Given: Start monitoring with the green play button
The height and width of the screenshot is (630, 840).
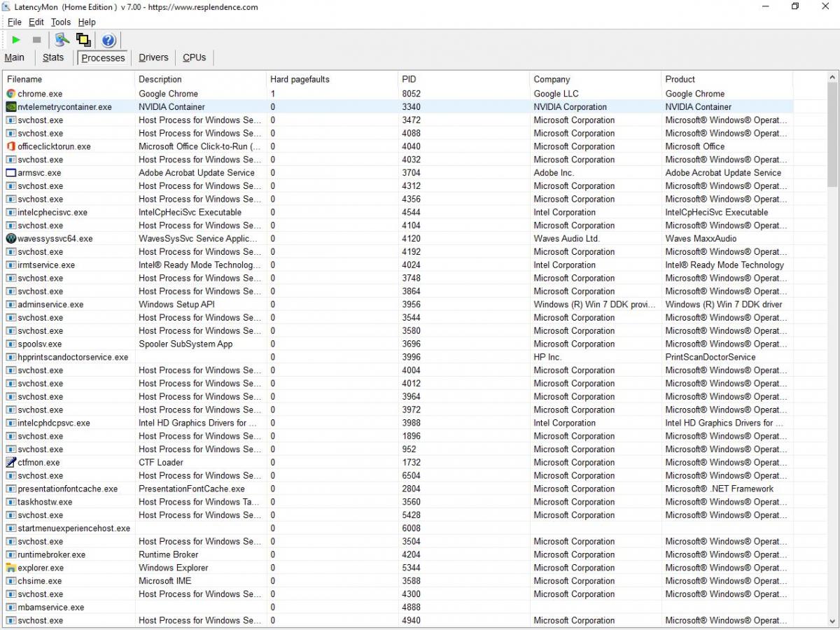Looking at the screenshot, I should pyautogui.click(x=16, y=40).
